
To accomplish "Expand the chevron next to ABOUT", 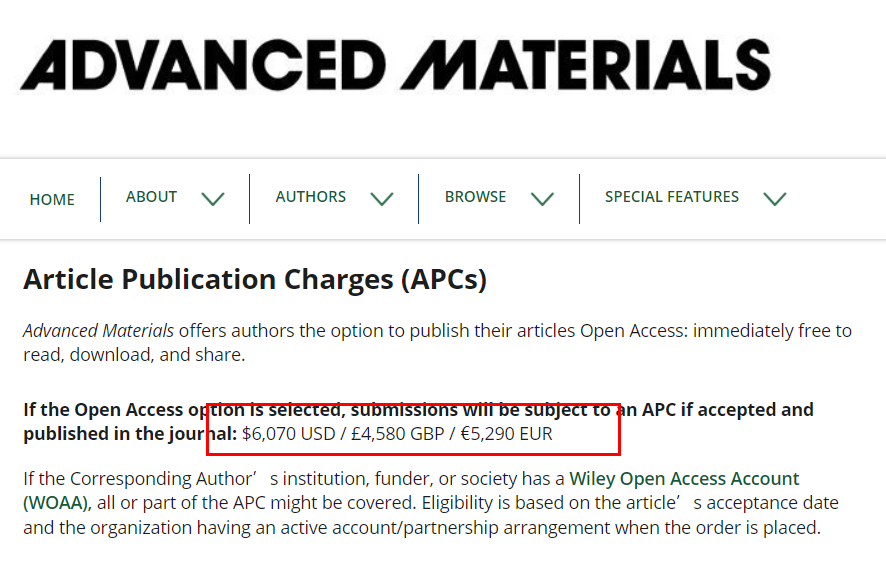I will 213,199.
